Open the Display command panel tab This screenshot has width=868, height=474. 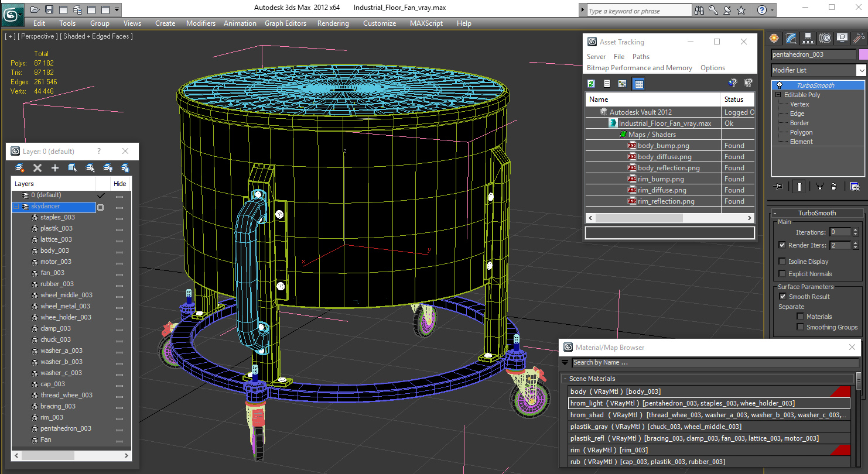[842, 38]
